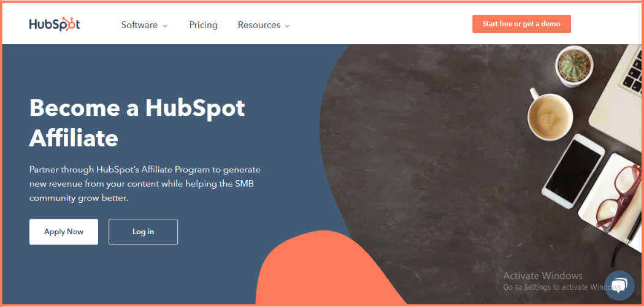644x307 pixels.
Task: Click the potted cactus in hero photo
Action: pos(573,66)
